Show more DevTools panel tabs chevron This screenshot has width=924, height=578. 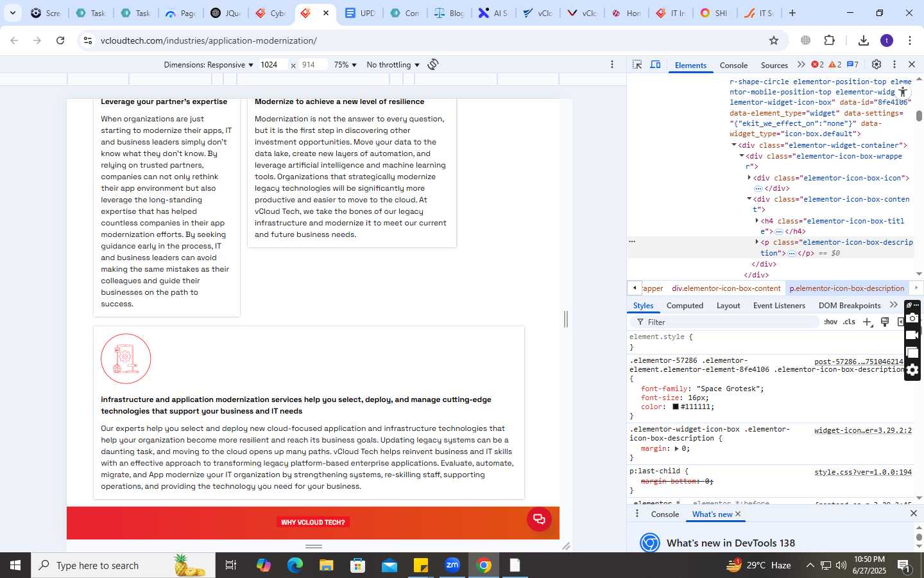[801, 65]
